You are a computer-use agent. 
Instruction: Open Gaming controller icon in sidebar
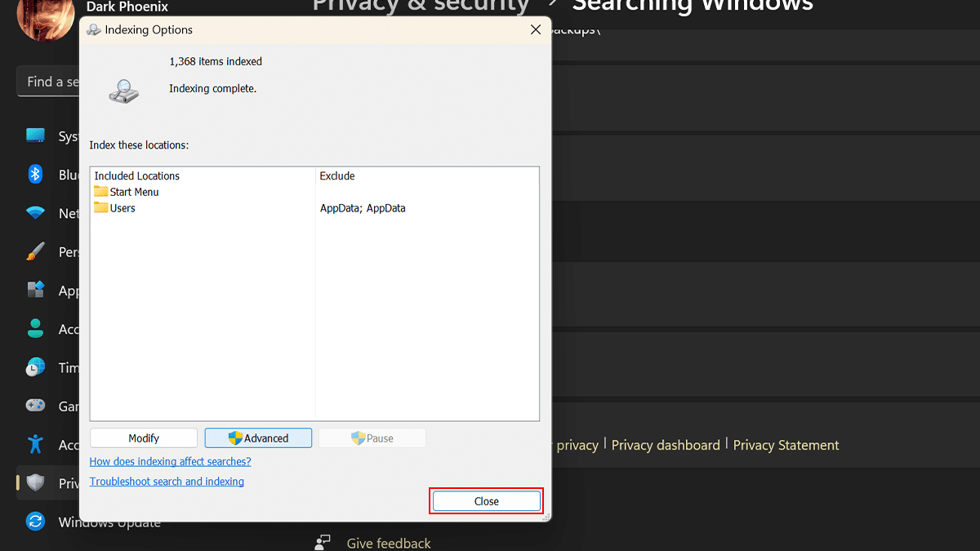pos(35,406)
